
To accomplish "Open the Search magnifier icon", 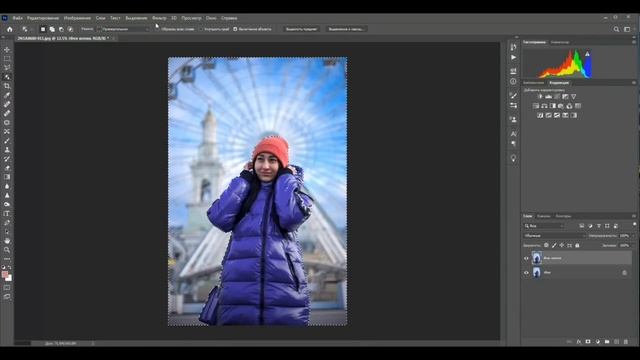I will pyautogui.click(x=616, y=29).
